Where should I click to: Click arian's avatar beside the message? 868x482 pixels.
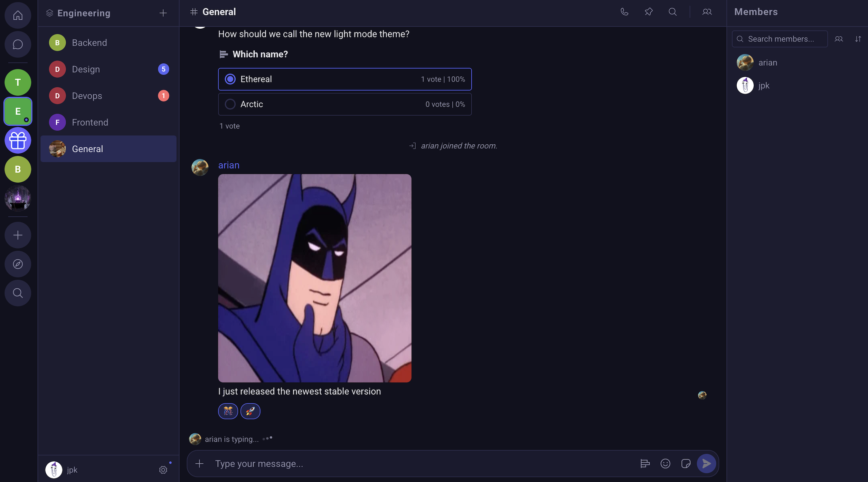coord(200,167)
